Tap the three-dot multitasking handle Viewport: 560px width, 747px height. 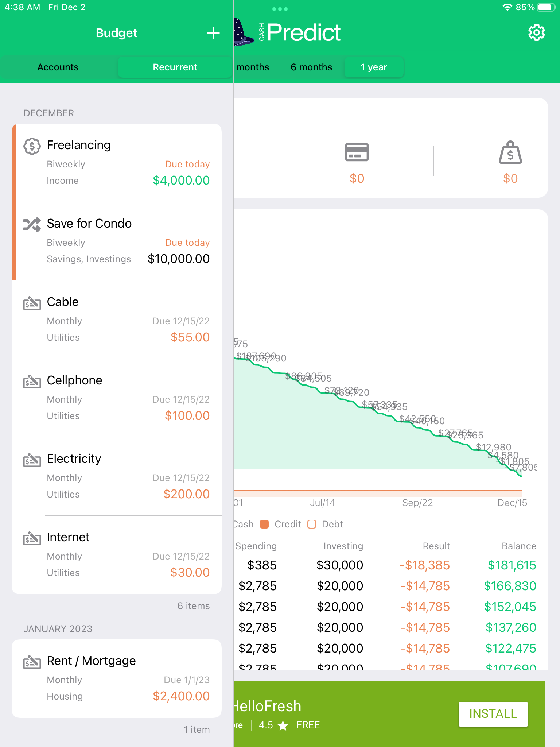click(280, 9)
